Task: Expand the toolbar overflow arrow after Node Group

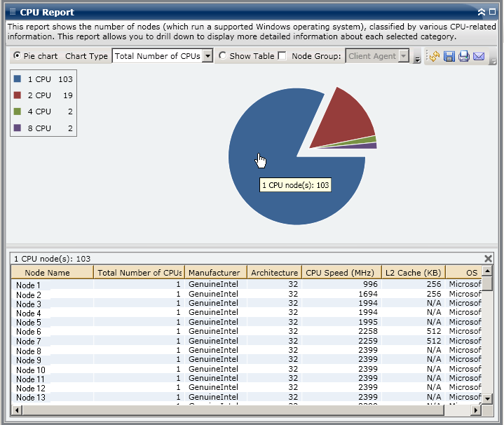Action: pyautogui.click(x=417, y=60)
